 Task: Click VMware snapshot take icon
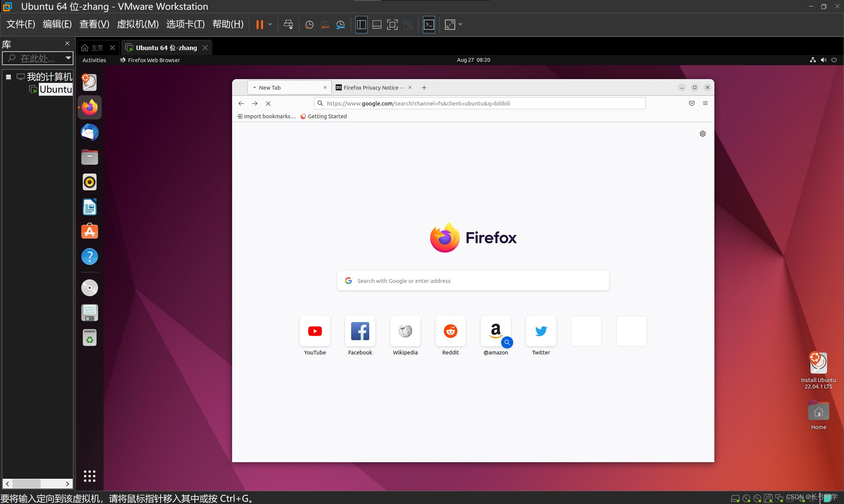[309, 25]
